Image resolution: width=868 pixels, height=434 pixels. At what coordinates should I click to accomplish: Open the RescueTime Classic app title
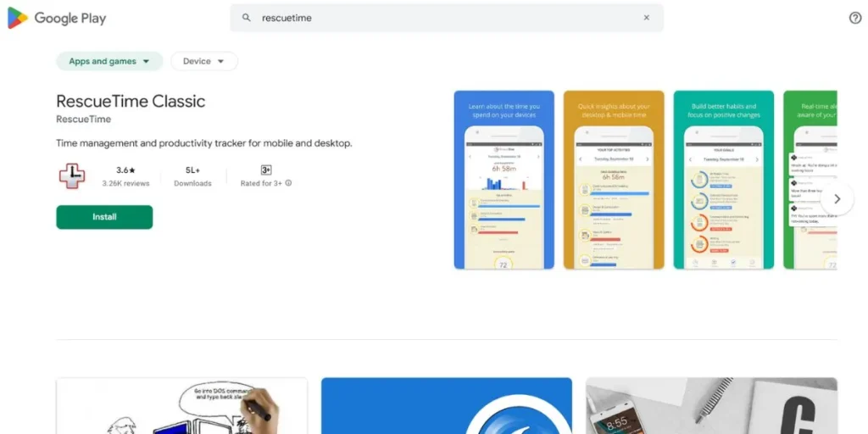131,102
